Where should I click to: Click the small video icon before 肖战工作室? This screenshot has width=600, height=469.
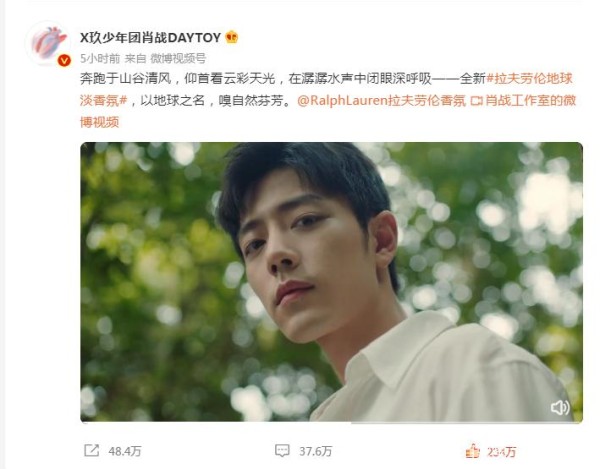(476, 101)
